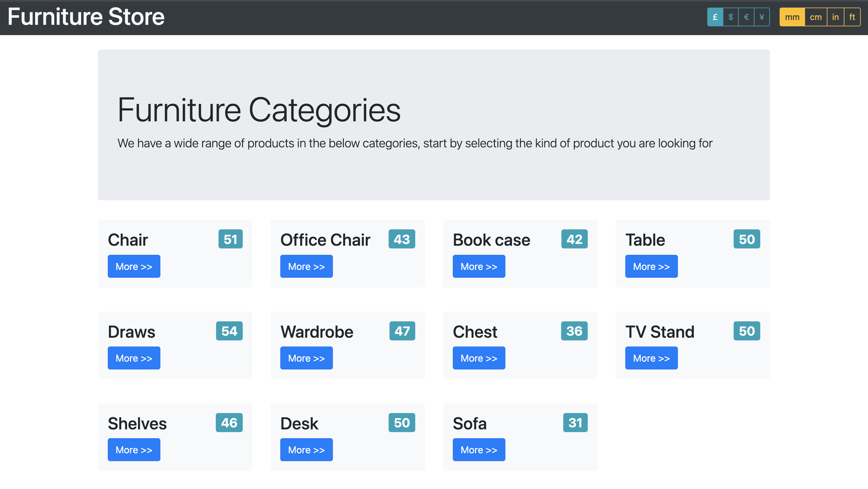Switch measurement unit to inches (in)
Screen dimensions: 868x489
click(x=835, y=17)
